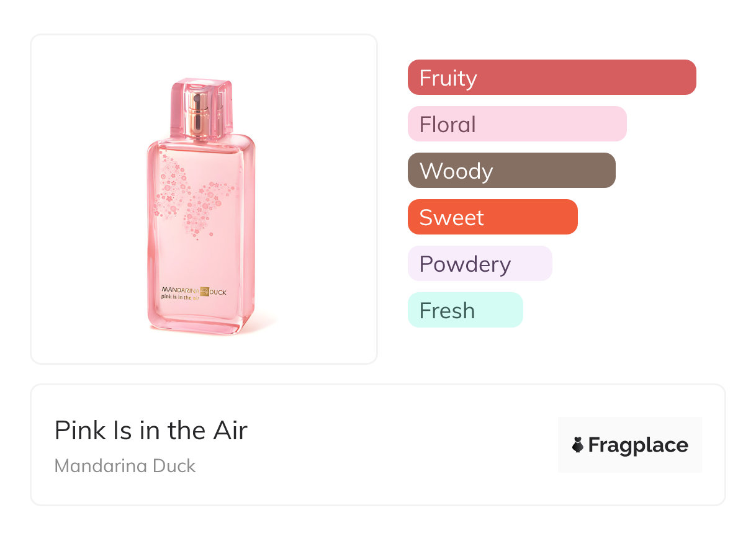This screenshot has width=756, height=536.
Task: Open the "Pink Is in the Air" title
Action: tap(151, 431)
